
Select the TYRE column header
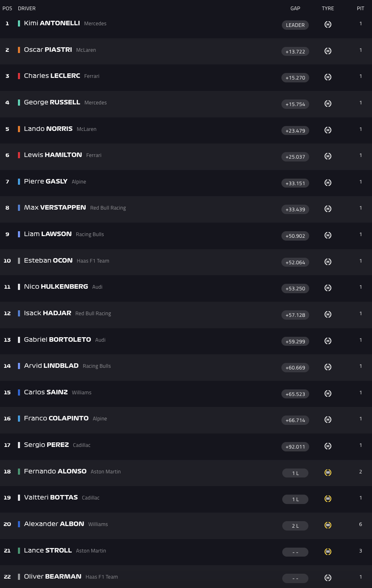(x=328, y=9)
